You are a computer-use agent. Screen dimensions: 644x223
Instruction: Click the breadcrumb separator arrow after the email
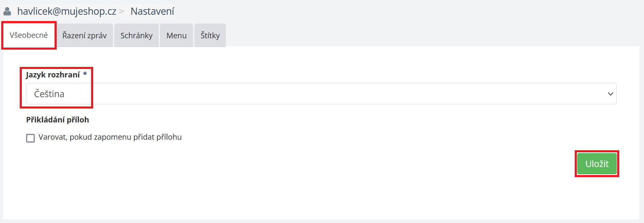coord(121,11)
